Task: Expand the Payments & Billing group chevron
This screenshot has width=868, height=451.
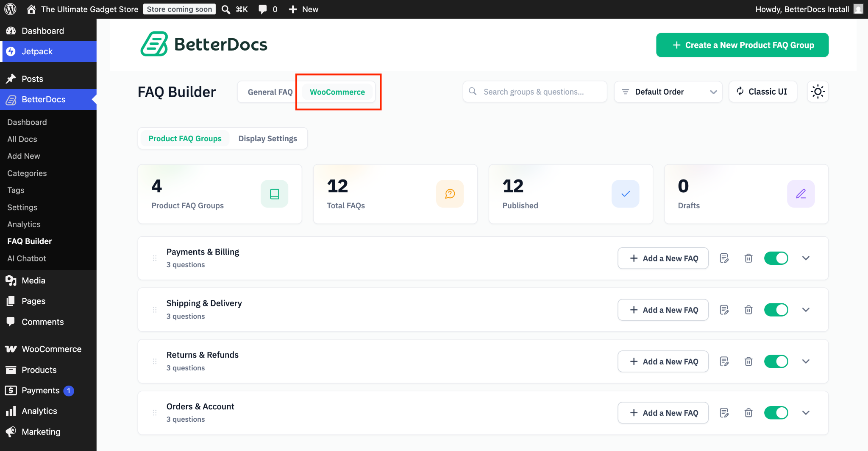Action: 806,258
